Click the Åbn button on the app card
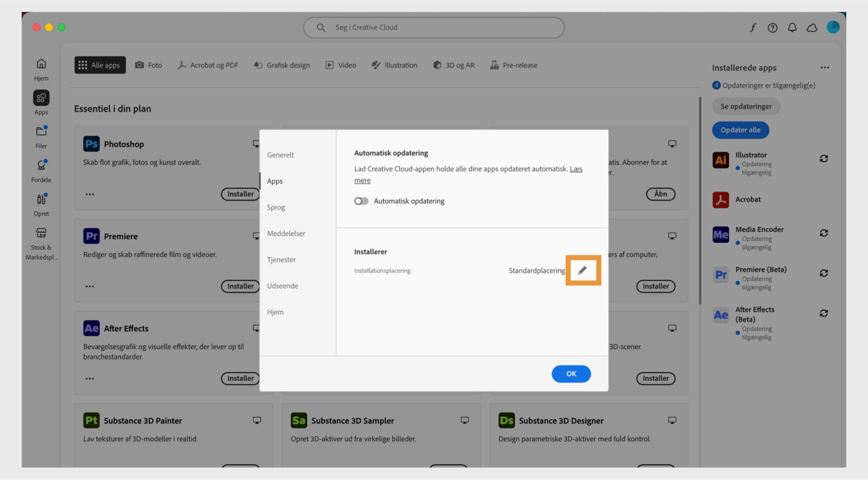The width and height of the screenshot is (868, 480). click(660, 194)
